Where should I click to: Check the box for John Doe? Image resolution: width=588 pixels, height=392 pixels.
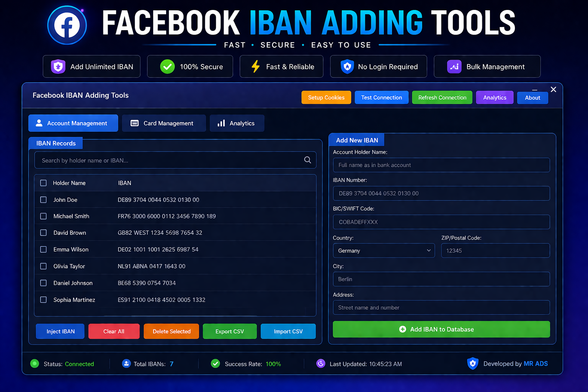(x=44, y=200)
